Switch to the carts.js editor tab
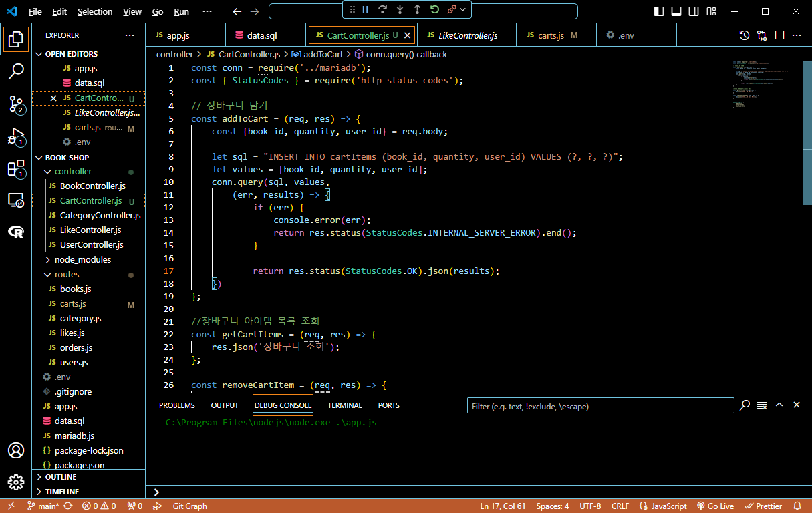Image resolution: width=812 pixels, height=513 pixels. [556, 35]
